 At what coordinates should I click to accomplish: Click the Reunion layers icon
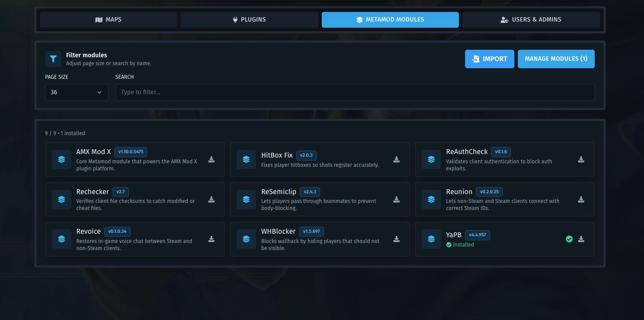431,199
